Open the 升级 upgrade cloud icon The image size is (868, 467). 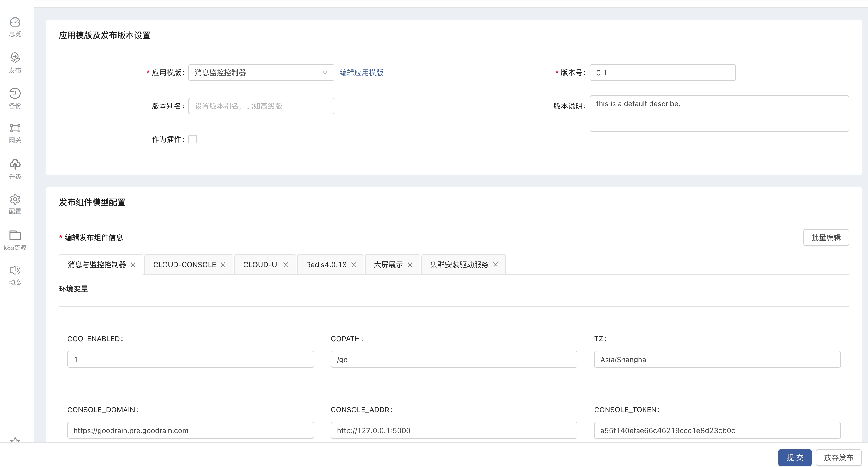click(15, 164)
